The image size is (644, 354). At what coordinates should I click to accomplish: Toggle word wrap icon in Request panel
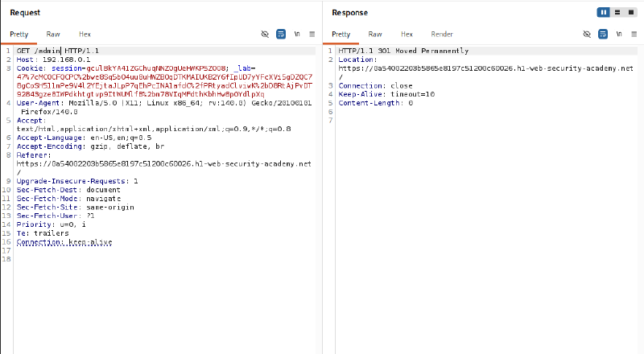pyautogui.click(x=281, y=34)
